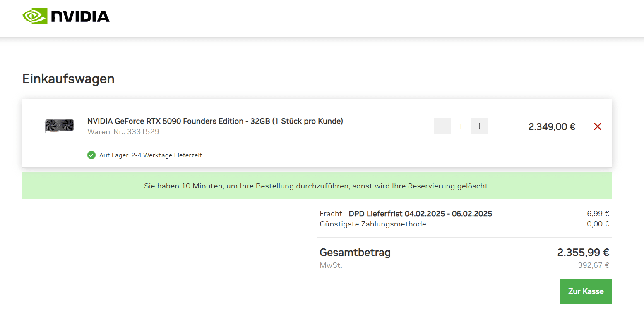644x317 pixels.
Task: Click the Gesamtbetrag total 2.355,99 €
Action: coord(583,252)
